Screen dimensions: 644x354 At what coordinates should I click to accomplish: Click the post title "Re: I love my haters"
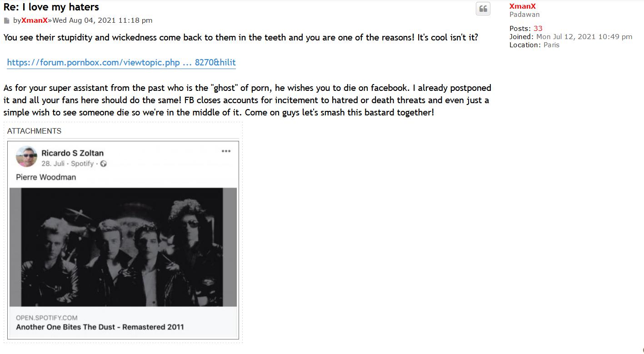click(51, 7)
